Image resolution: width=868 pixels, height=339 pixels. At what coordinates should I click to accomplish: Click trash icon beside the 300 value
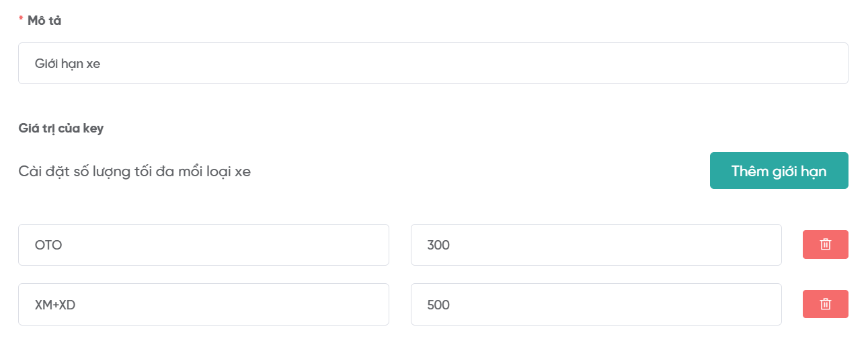pos(825,245)
